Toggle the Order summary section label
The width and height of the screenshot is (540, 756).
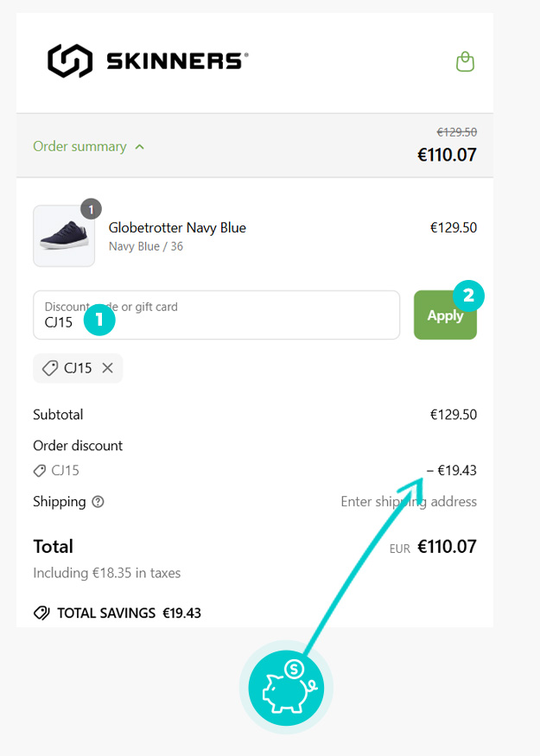pyautogui.click(x=79, y=147)
